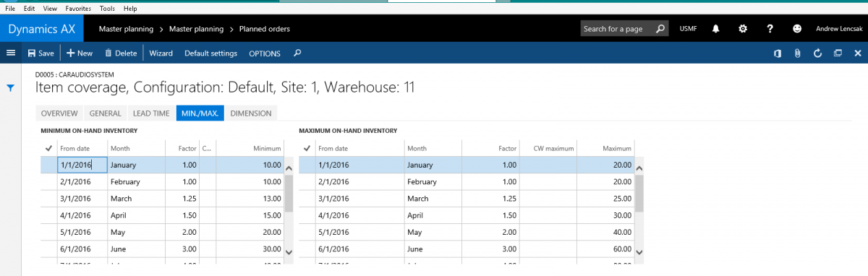Image resolution: width=868 pixels, height=276 pixels.
Task: Click the Delete button
Action: coord(121,53)
